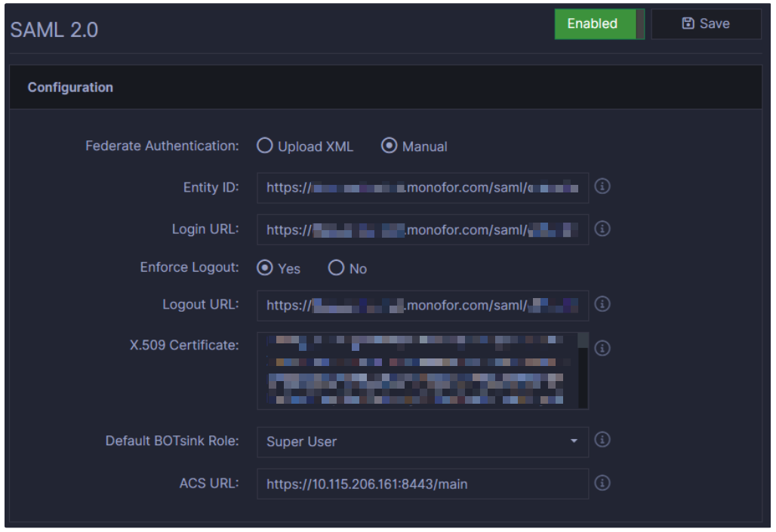The height and width of the screenshot is (532, 776).
Task: Open the Default BOTsink Role dropdown
Action: (x=422, y=441)
